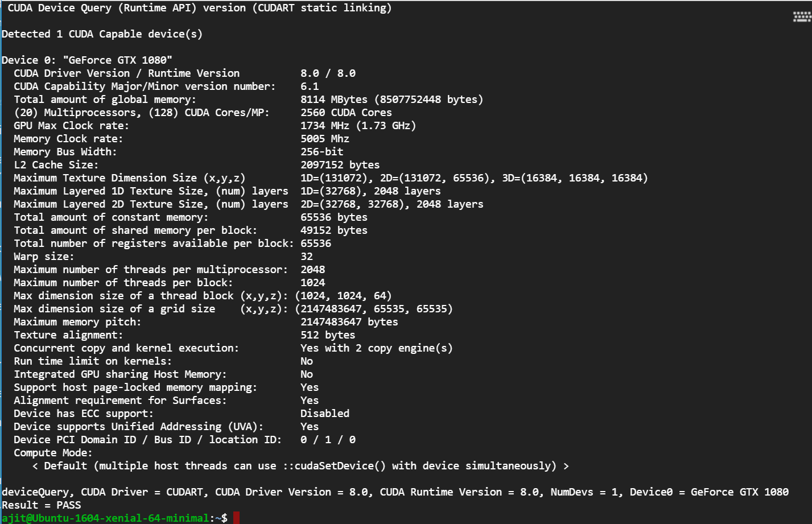Click the '2147483647 bytes' memory pitch value

(x=349, y=321)
